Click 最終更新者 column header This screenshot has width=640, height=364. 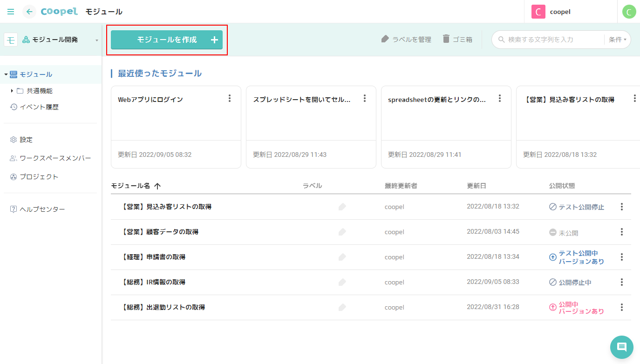click(x=401, y=186)
